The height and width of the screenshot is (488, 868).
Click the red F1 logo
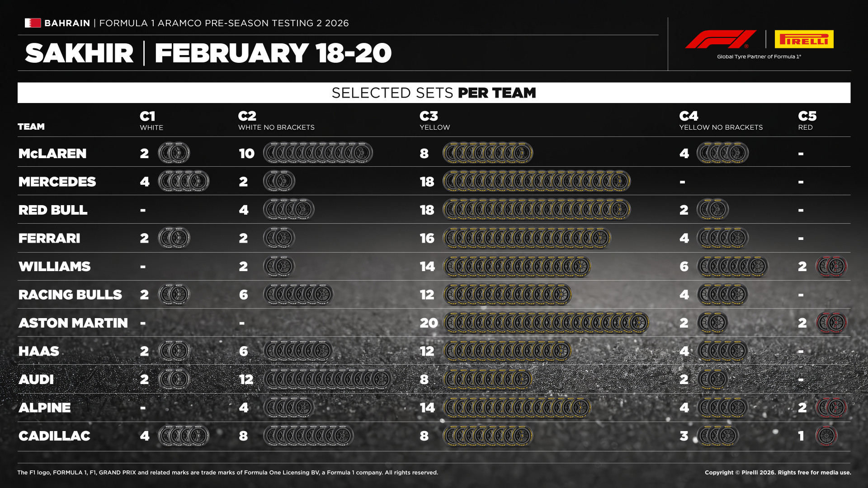[x=721, y=39]
